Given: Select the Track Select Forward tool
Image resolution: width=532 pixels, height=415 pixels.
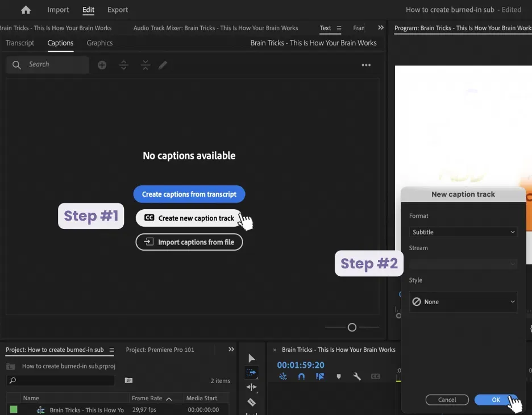Looking at the screenshot, I should [x=251, y=372].
